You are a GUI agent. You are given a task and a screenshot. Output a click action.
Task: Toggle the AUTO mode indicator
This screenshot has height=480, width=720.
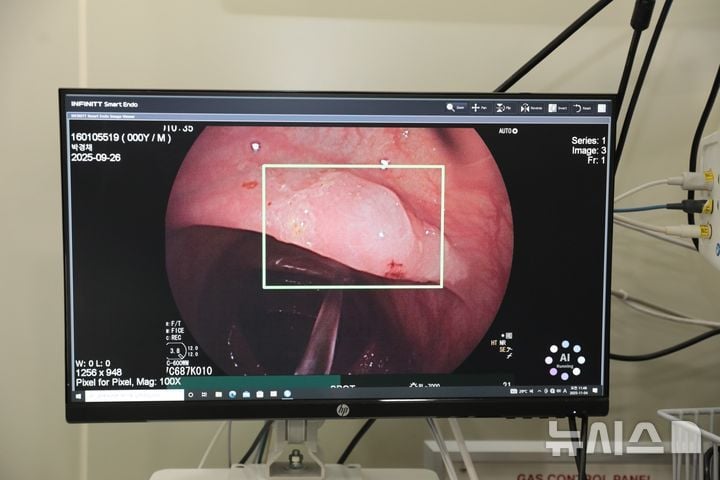[x=508, y=131]
